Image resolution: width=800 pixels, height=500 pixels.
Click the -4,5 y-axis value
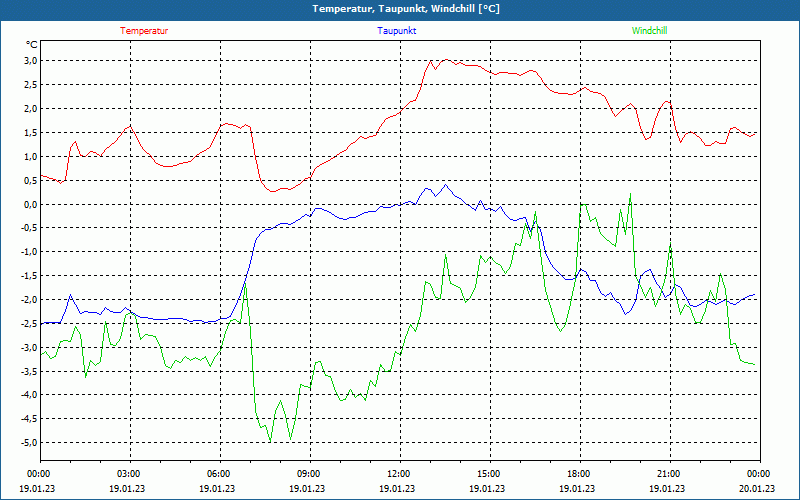pyautogui.click(x=30, y=419)
